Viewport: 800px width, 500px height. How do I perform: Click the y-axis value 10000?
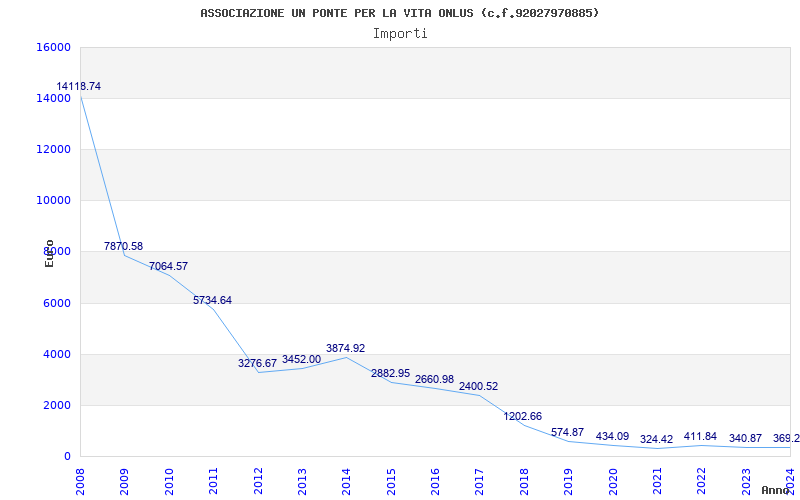(53, 201)
